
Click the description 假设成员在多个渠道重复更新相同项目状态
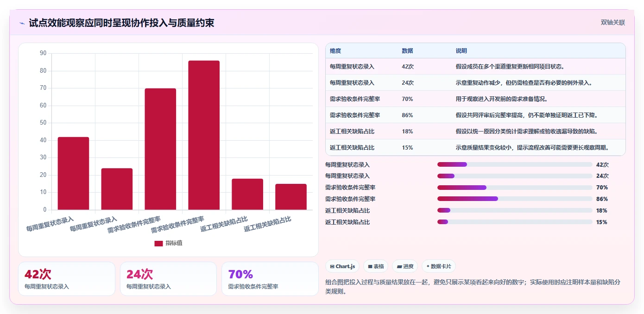tap(510, 67)
